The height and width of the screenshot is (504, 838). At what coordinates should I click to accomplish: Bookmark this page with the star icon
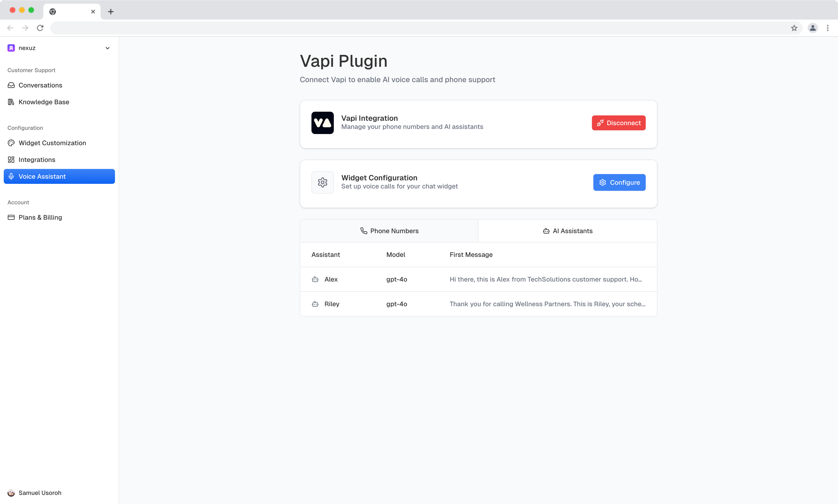click(794, 28)
